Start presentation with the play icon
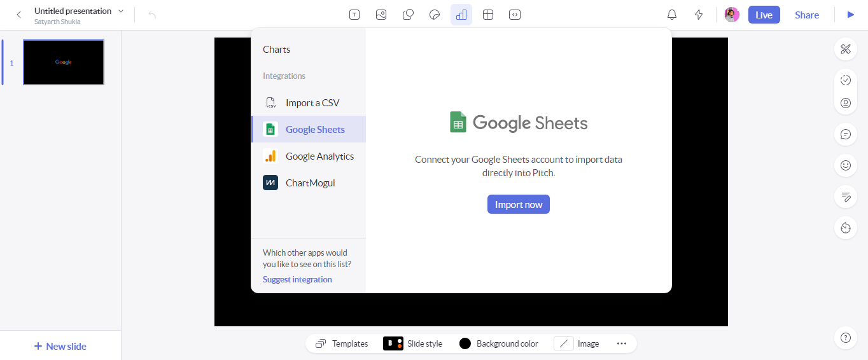 tap(851, 15)
